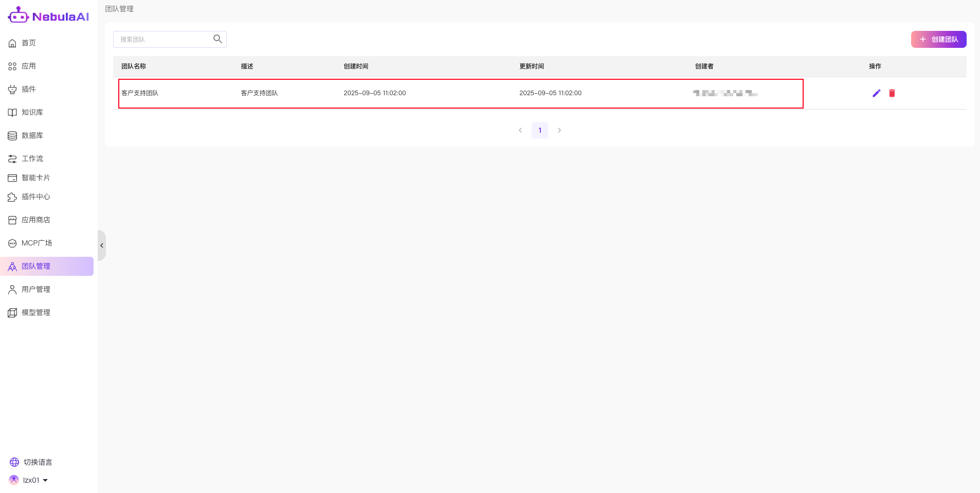
Task: Go to next page arrow
Action: 559,130
